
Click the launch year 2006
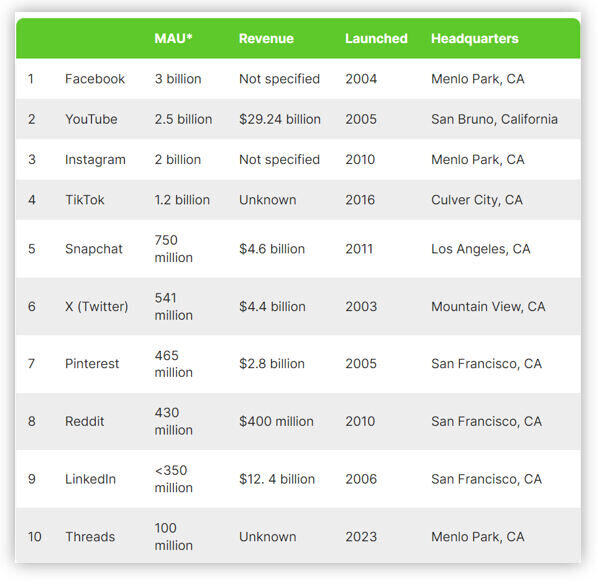click(x=361, y=479)
